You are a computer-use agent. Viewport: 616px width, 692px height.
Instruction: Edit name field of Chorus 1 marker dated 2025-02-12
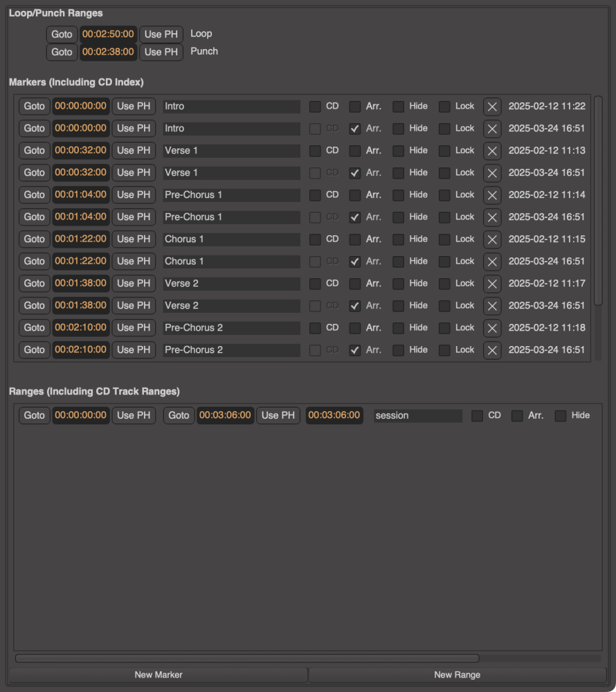[x=232, y=239]
